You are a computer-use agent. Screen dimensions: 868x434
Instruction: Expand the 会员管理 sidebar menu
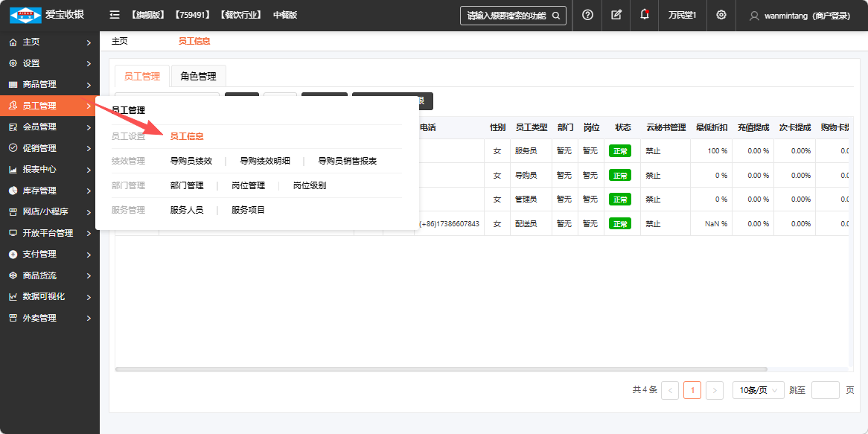tap(49, 127)
